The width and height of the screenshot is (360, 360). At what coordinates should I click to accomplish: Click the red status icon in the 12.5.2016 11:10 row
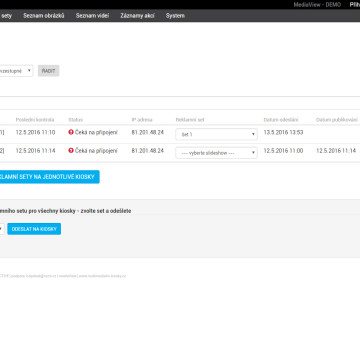coord(71,132)
